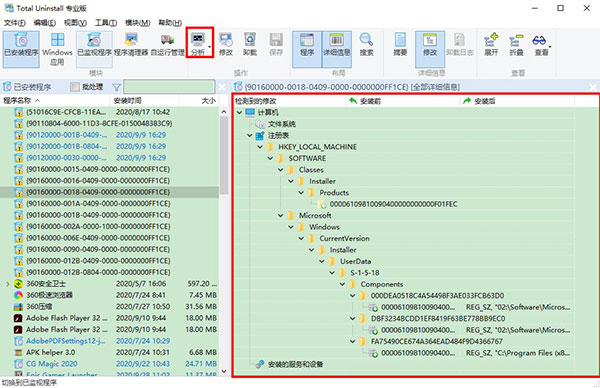
Task: Open the 编辑(E) menu
Action: [44, 23]
